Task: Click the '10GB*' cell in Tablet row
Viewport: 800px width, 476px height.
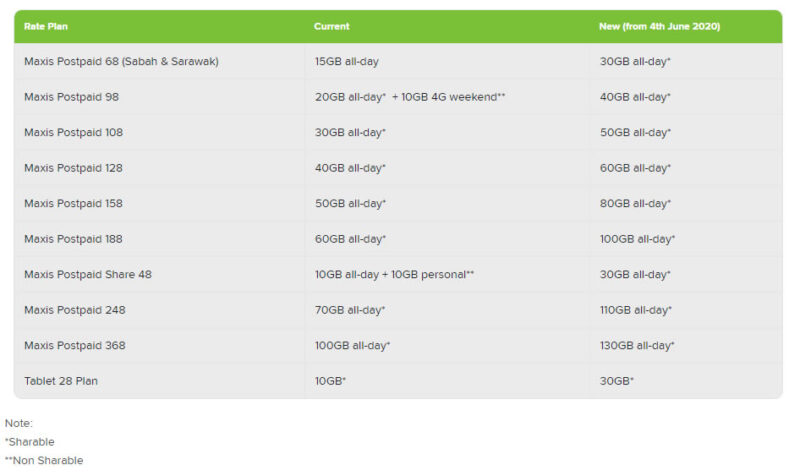Action: pyautogui.click(x=330, y=381)
